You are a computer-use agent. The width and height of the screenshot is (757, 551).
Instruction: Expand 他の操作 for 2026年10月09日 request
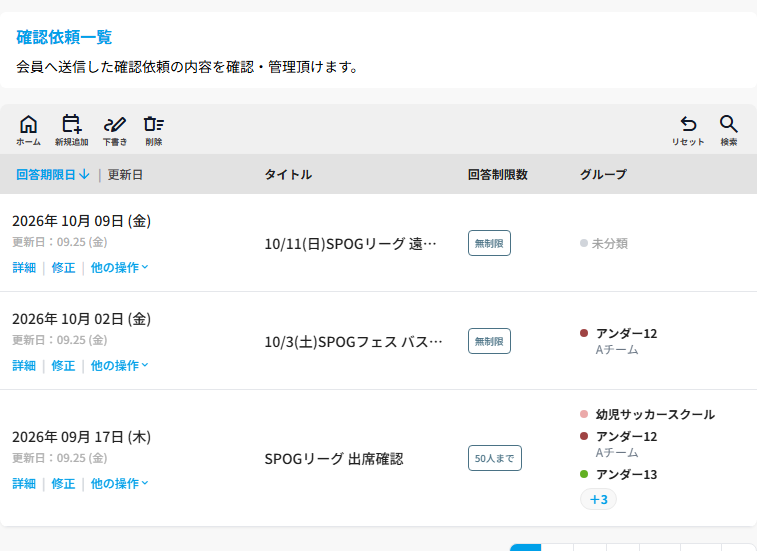120,268
